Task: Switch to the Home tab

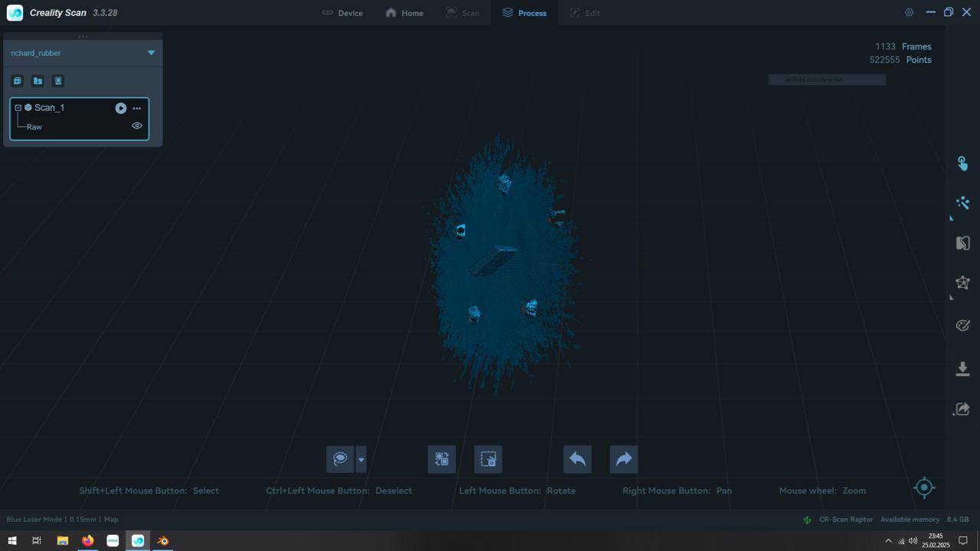Action: (404, 13)
